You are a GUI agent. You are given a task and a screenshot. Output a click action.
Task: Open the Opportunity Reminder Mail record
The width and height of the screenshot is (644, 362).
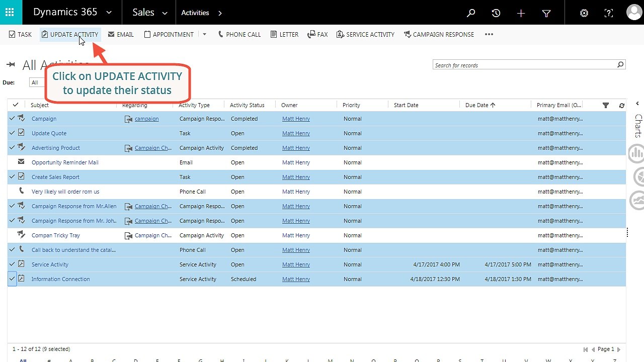[x=65, y=162]
